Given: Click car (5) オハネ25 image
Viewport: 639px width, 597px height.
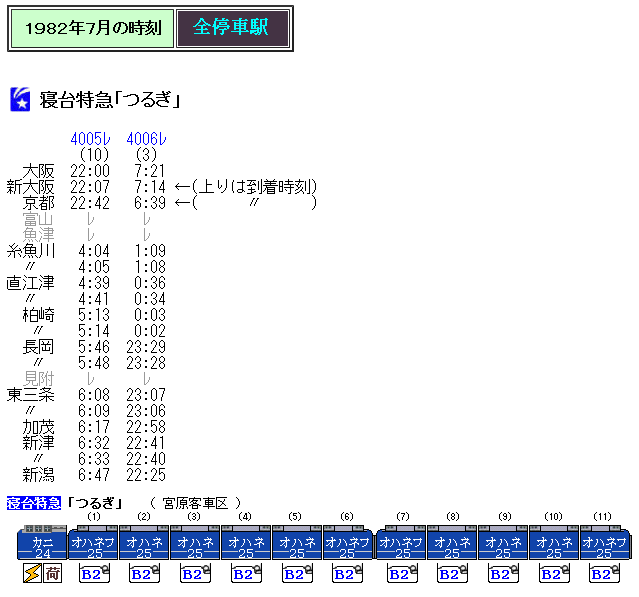Looking at the screenshot, I should [297, 542].
